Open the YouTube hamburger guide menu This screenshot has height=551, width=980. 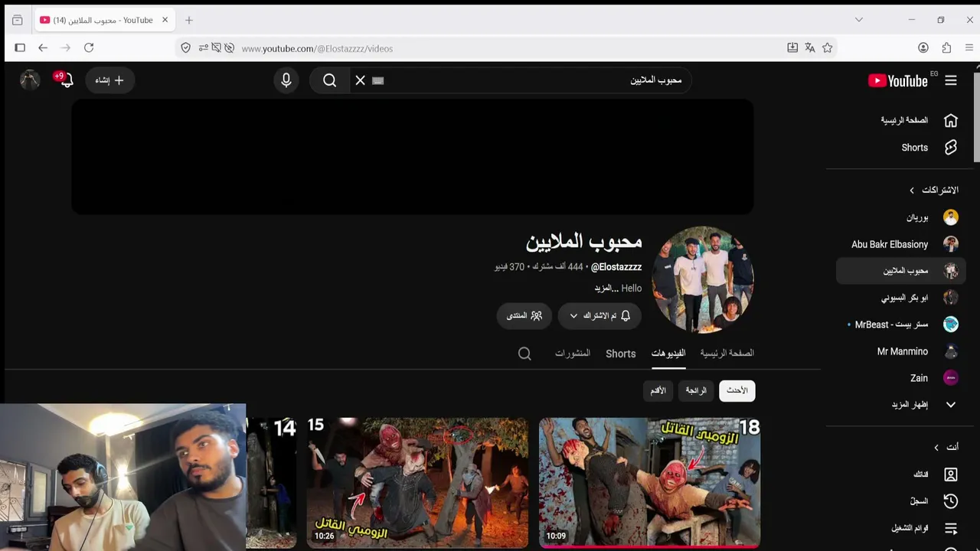[x=951, y=80]
